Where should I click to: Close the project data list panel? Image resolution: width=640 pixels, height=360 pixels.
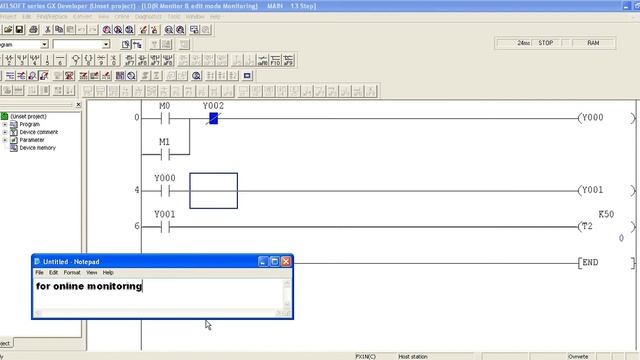(x=78, y=105)
